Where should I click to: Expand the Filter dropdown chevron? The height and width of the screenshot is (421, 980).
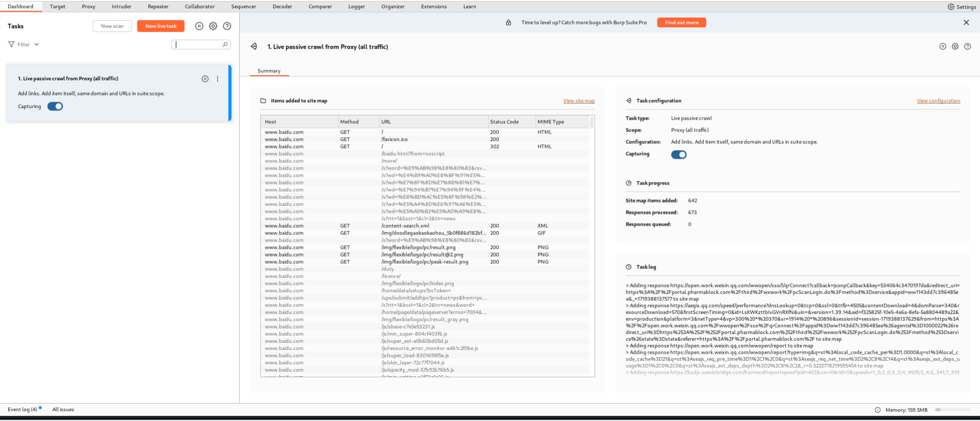tap(37, 45)
